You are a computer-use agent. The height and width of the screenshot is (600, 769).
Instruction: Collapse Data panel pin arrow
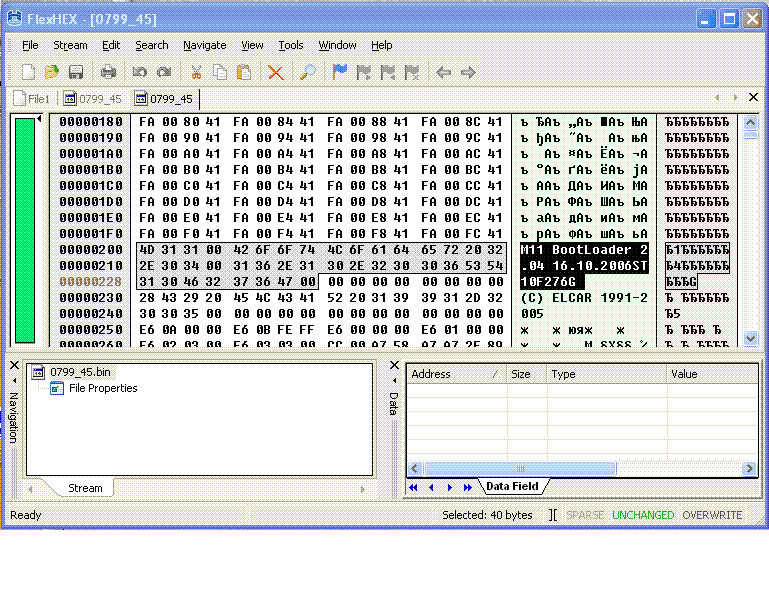tap(394, 381)
